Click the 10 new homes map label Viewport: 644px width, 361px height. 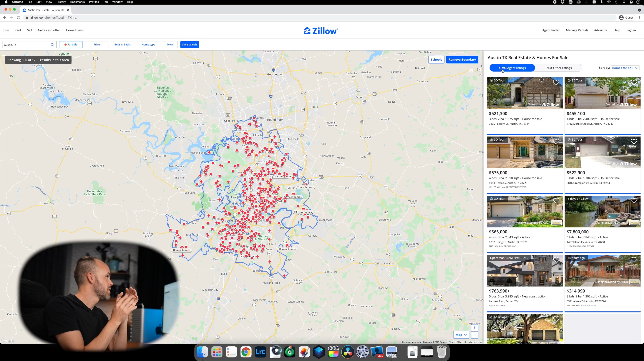pyautogui.click(x=181, y=250)
